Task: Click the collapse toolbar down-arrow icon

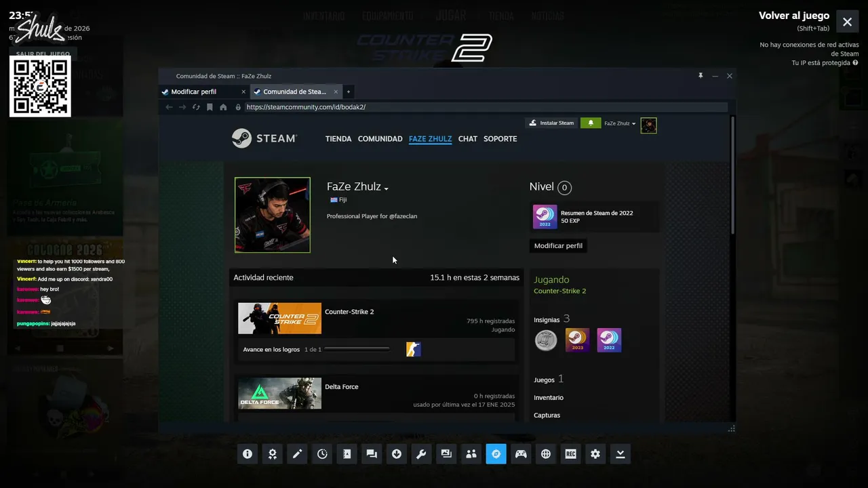Action: pos(620,454)
